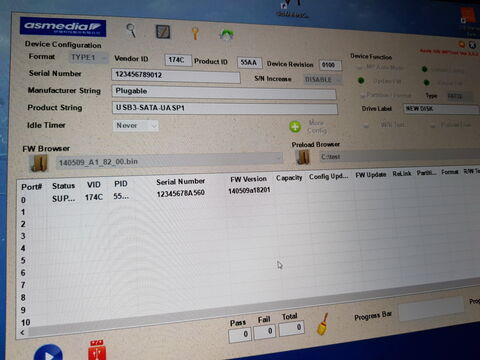Toggle the Partition / Format checkbox
The width and height of the screenshot is (480, 360).
(362, 96)
